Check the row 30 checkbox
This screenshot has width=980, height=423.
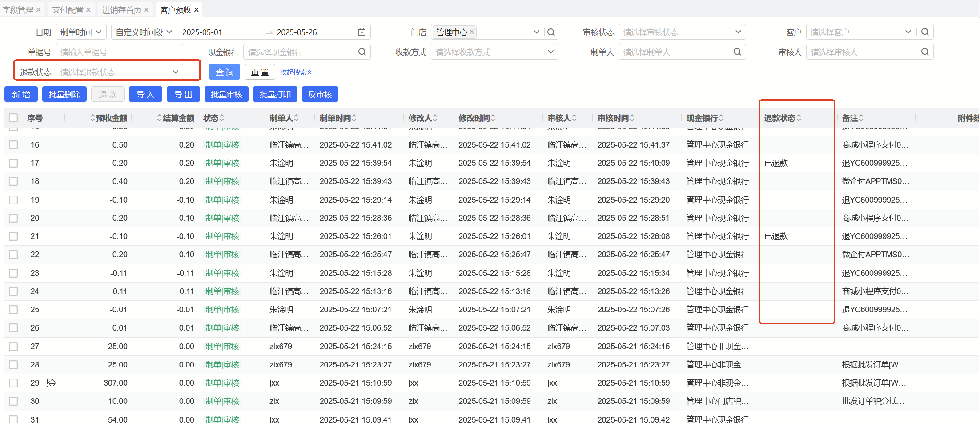coord(13,401)
